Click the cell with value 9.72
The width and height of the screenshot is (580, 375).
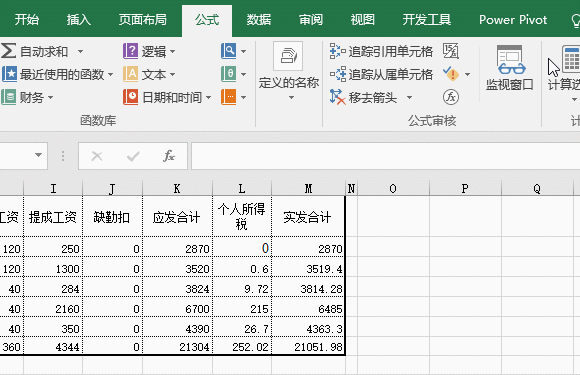242,288
